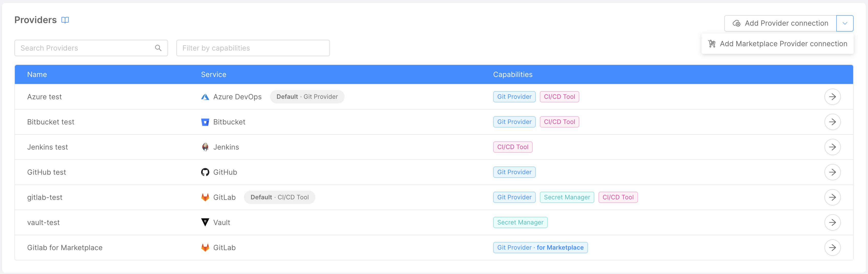Viewport: 868px width, 274px height.
Task: Select the GitHub service icon on GitHub test row
Action: coord(205,172)
